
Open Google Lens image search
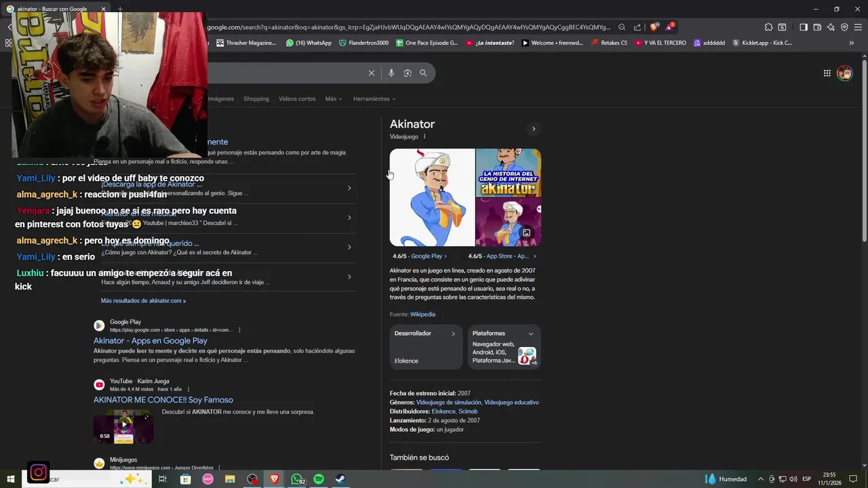(408, 73)
